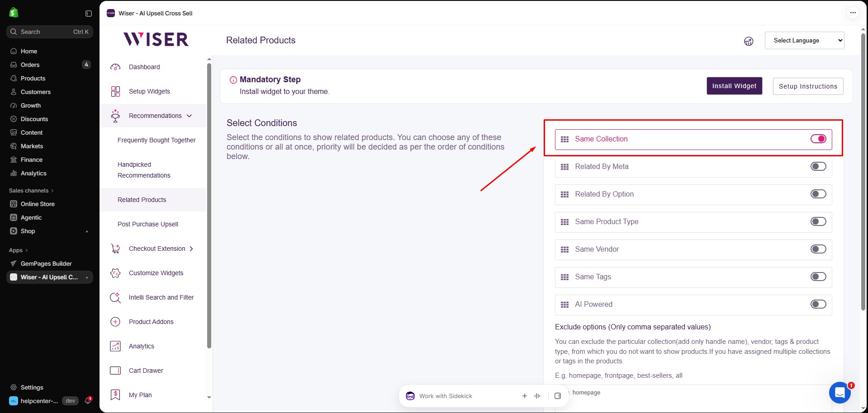Image resolution: width=868 pixels, height=413 pixels.
Task: Click the Search field in Shopify sidebar
Action: (50, 32)
